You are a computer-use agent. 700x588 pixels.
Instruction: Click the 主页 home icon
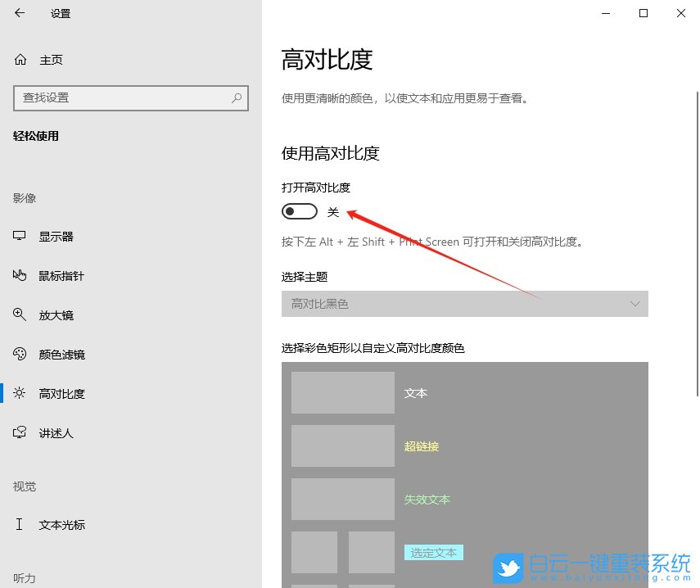coord(20,59)
